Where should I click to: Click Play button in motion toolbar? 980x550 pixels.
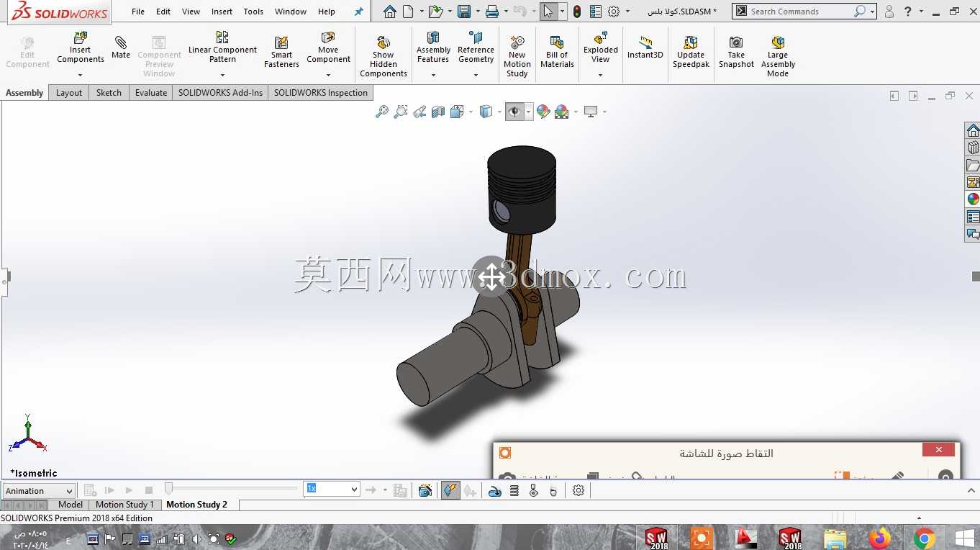(x=129, y=490)
